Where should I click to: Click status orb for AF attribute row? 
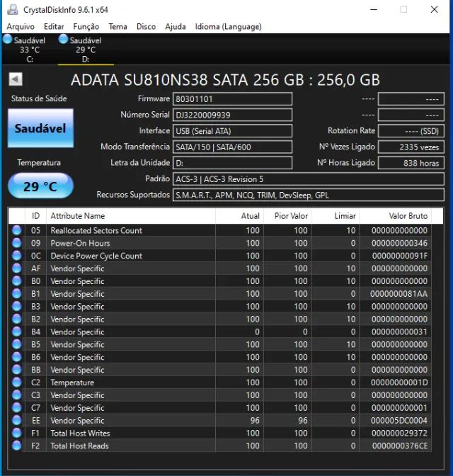tap(17, 268)
